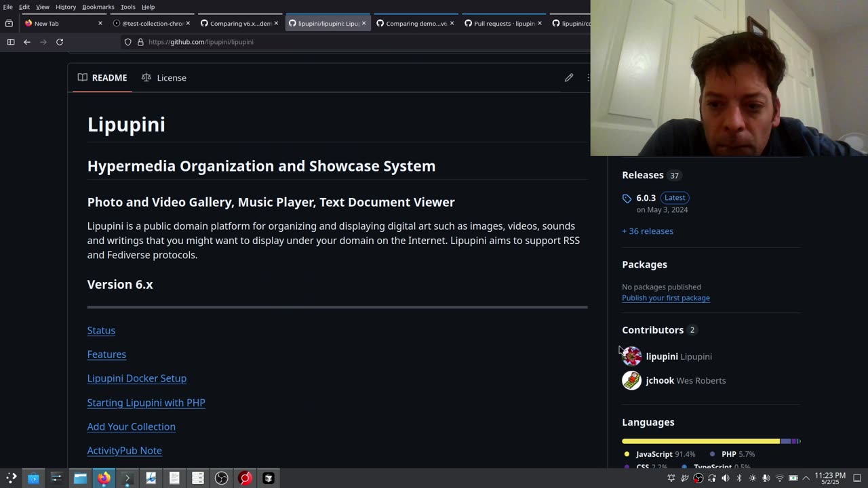
Task: Open Discover software store from taskbar
Action: 33,478
